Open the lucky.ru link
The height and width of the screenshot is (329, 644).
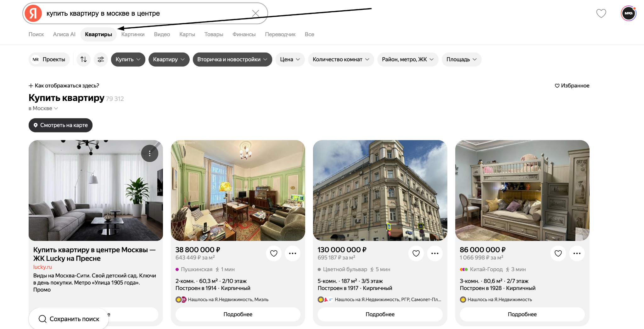[42, 267]
